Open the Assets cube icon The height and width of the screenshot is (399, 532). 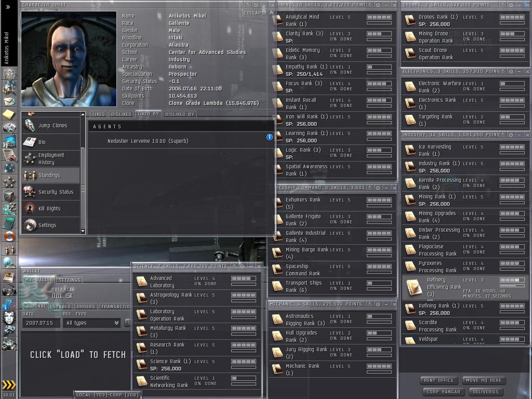[9, 195]
